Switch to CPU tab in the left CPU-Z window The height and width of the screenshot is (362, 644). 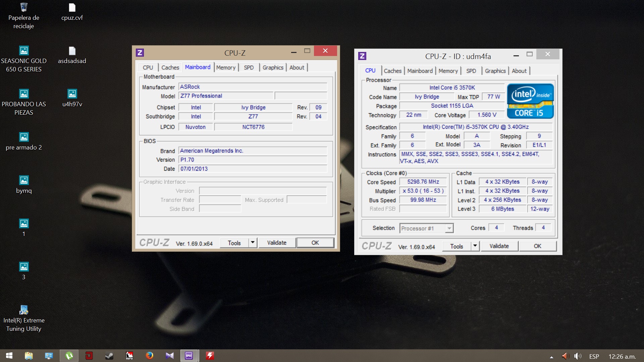(x=148, y=67)
